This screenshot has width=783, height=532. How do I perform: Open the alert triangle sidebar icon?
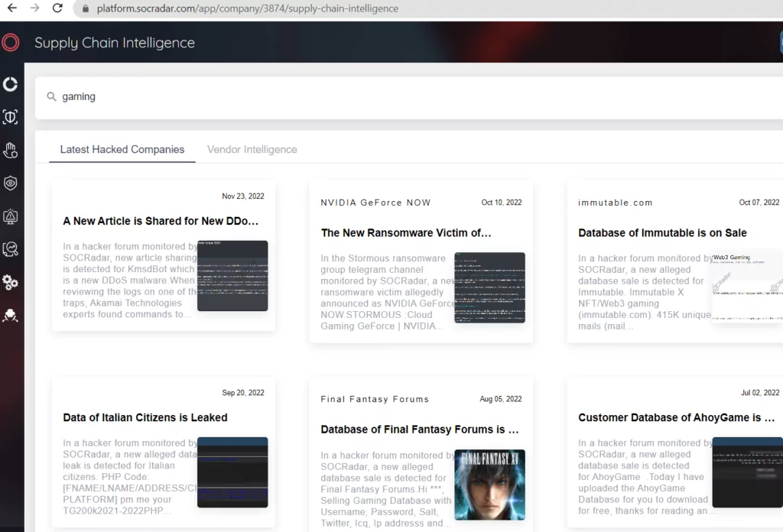(x=11, y=216)
